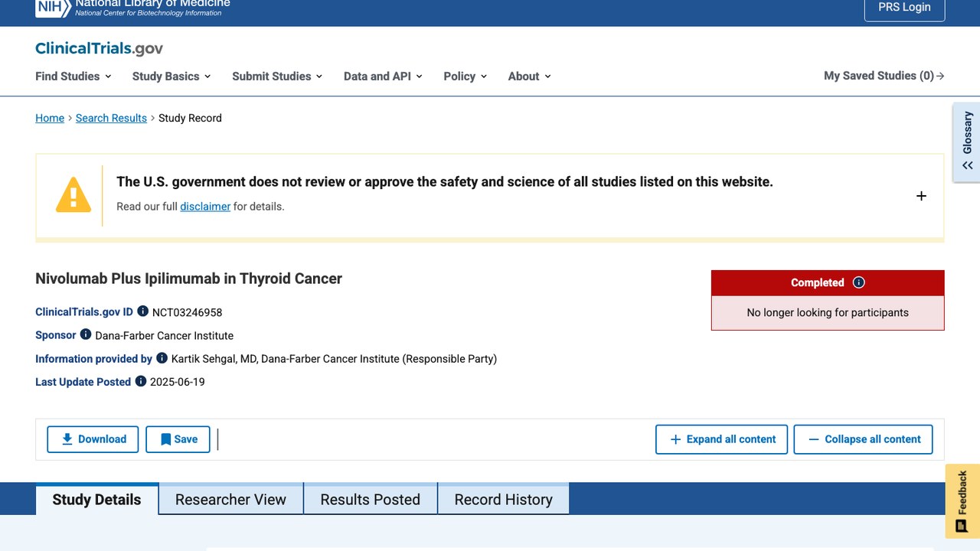The image size is (980, 551).
Task: Click the Download button
Action: [93, 439]
